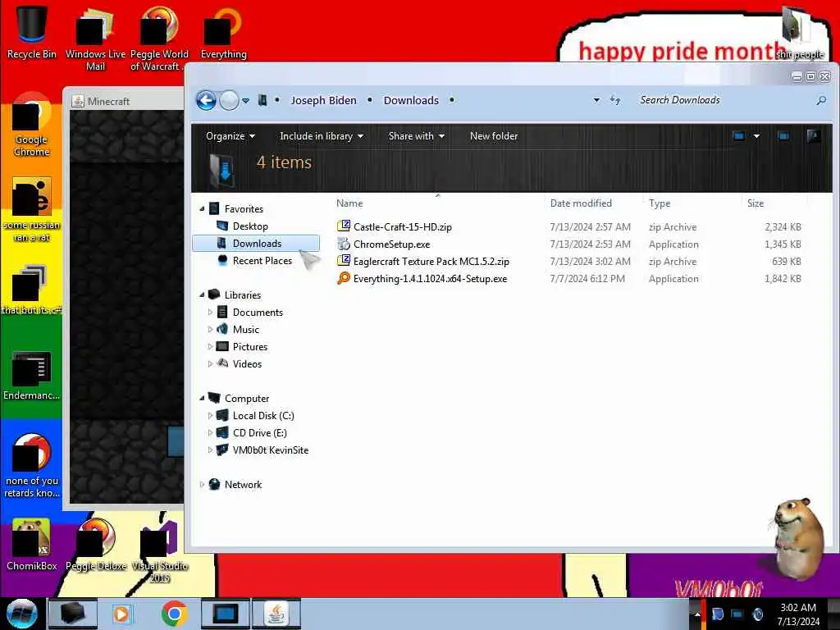Sort by the Name column header
This screenshot has height=630, width=840.
438,203
